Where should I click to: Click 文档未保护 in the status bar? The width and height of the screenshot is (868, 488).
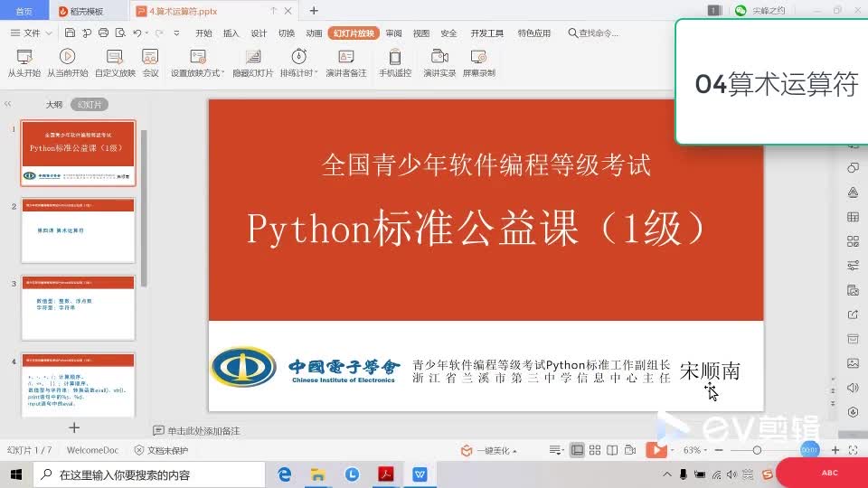(162, 450)
